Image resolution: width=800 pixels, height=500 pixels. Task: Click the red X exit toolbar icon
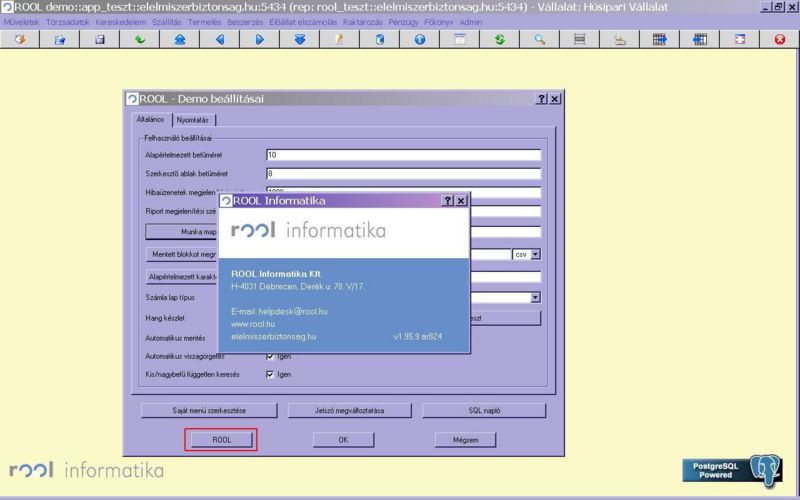point(779,40)
